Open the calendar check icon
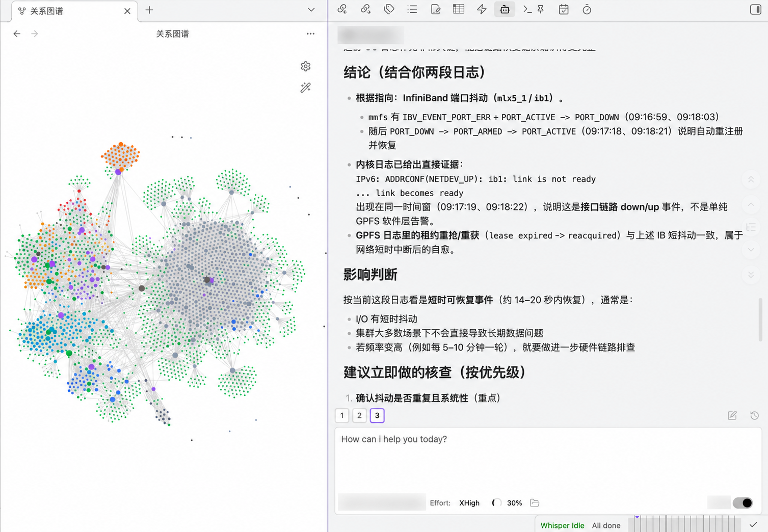This screenshot has width=768, height=532. 564,9
